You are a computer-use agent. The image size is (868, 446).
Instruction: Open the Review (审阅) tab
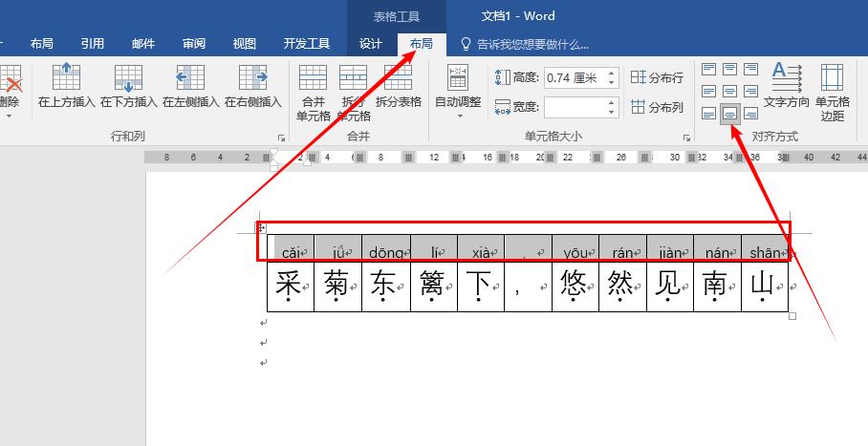194,44
